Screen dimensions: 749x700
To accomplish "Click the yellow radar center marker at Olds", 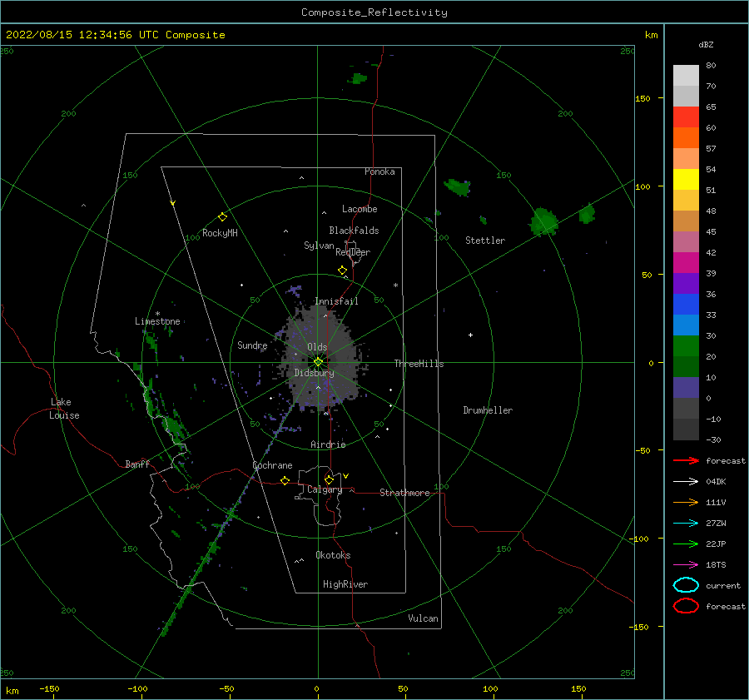I will (x=318, y=362).
